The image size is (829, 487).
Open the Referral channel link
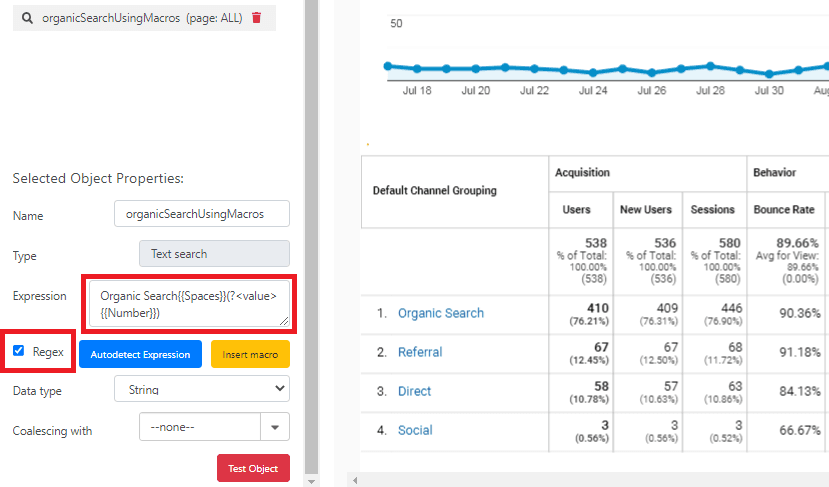(x=419, y=352)
